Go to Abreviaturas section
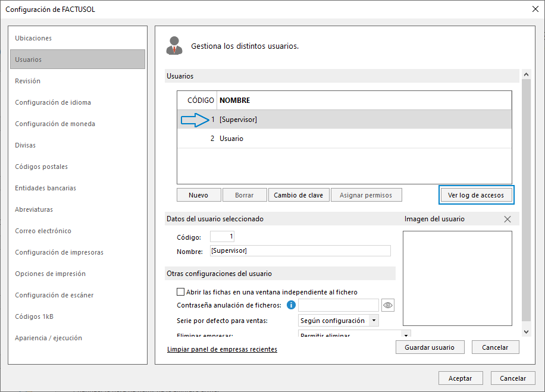The width and height of the screenshot is (545, 392). pyautogui.click(x=77, y=209)
